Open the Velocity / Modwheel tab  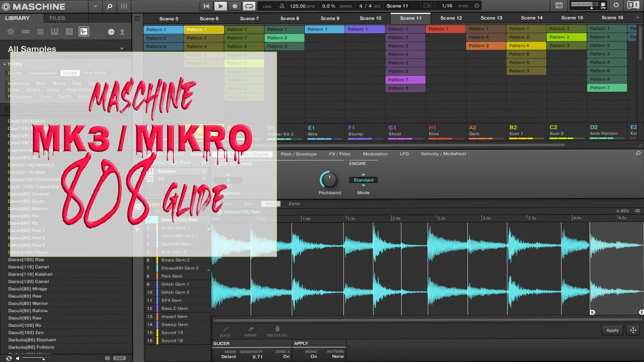(x=443, y=154)
